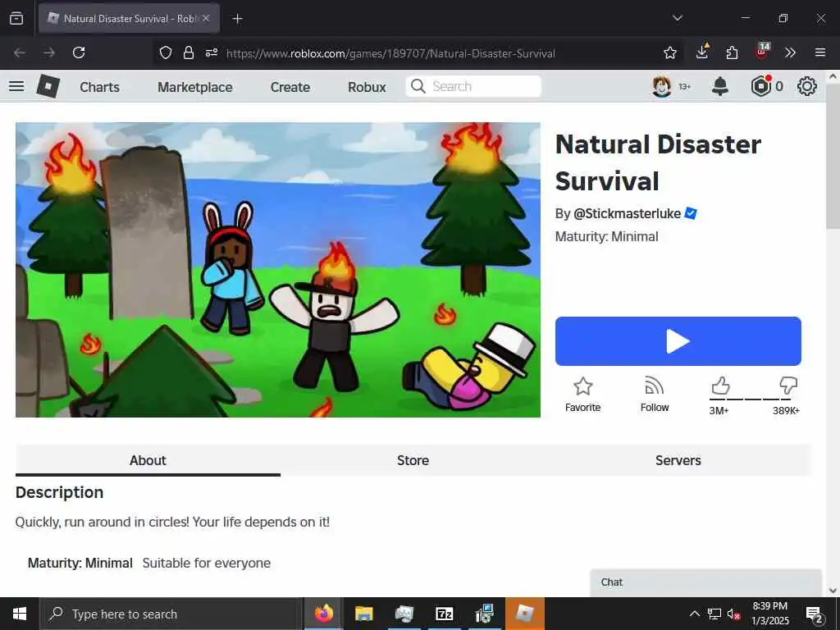Open the 7-Zip taskbar icon

pos(445,614)
